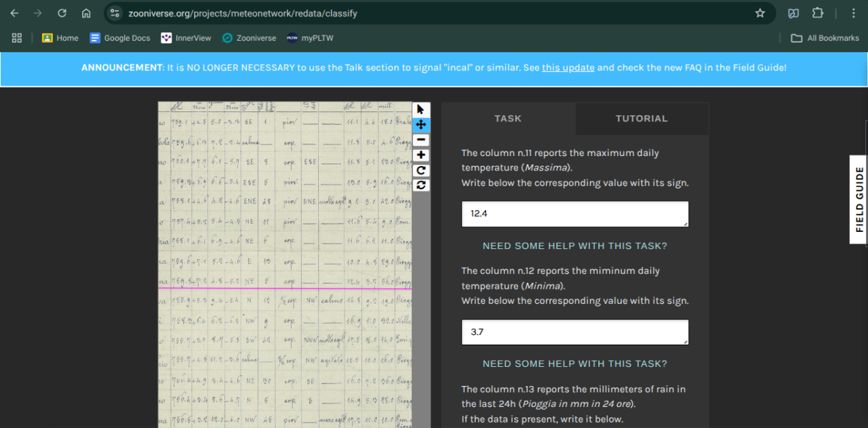The width and height of the screenshot is (868, 428).
Task: Zoom in on the weather record image
Action: [x=421, y=155]
